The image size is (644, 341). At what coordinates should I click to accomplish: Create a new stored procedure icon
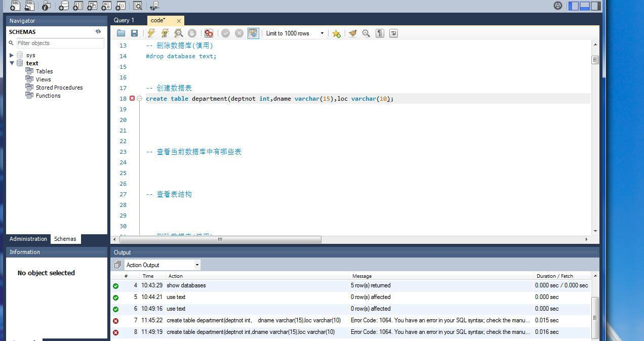coord(106,6)
